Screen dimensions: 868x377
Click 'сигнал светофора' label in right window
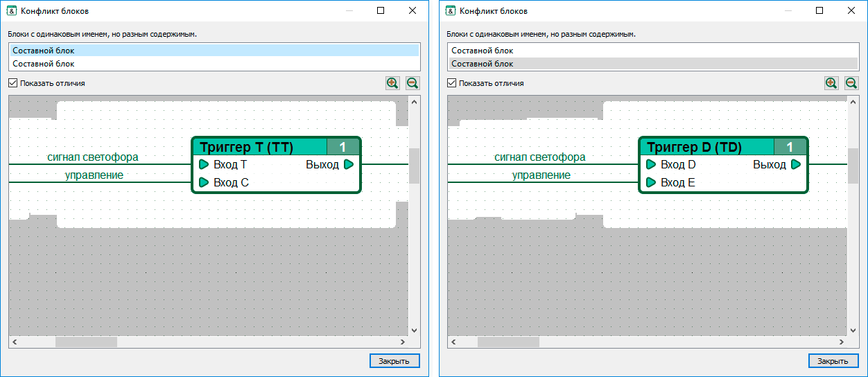tap(539, 157)
